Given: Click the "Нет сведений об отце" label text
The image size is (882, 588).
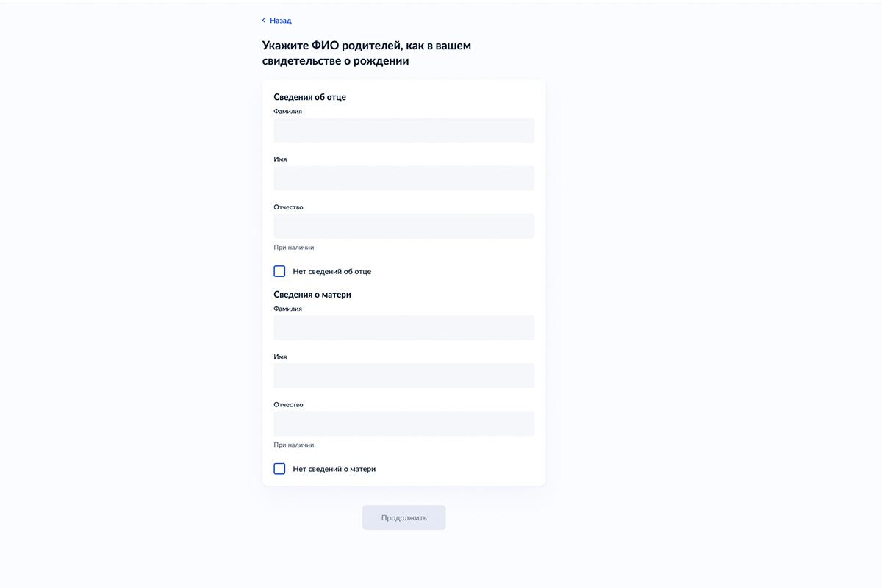Looking at the screenshot, I should click(x=331, y=271).
